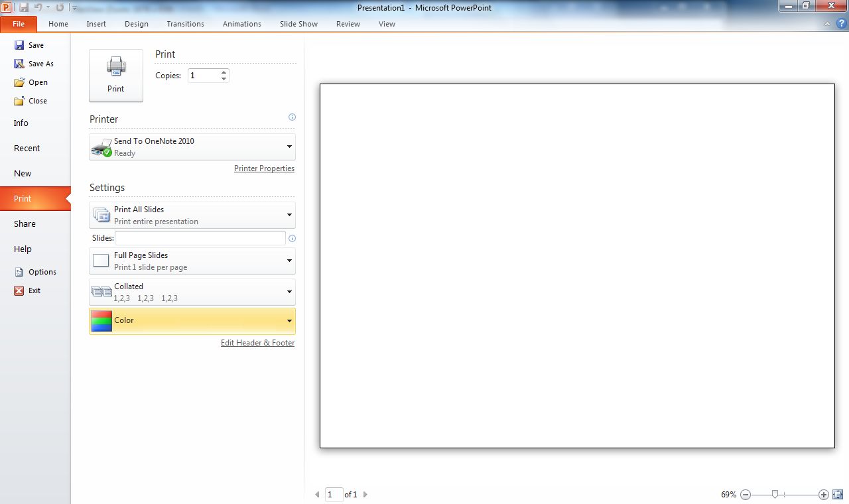Click the preview zoom slider handle
849x504 pixels.
click(x=775, y=495)
